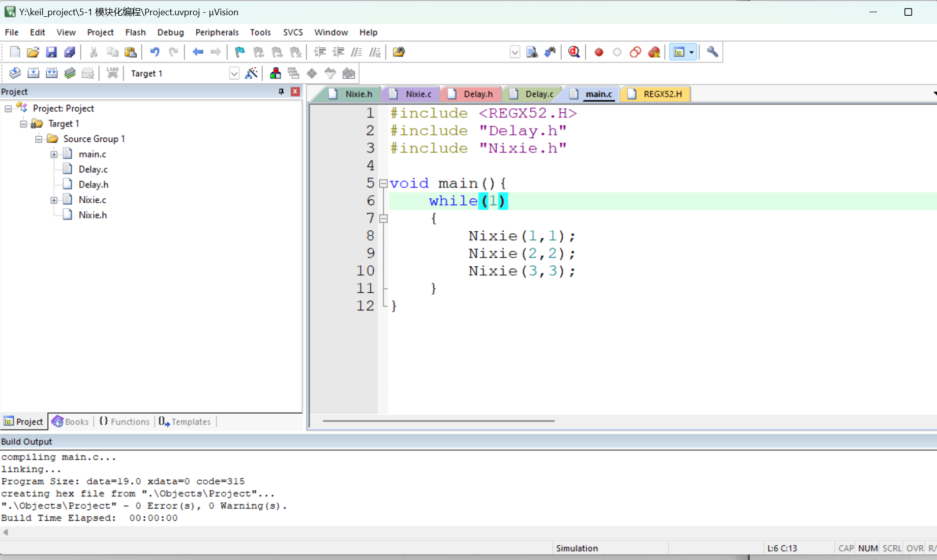
Task: Switch to the Books panel tab
Action: tap(71, 422)
